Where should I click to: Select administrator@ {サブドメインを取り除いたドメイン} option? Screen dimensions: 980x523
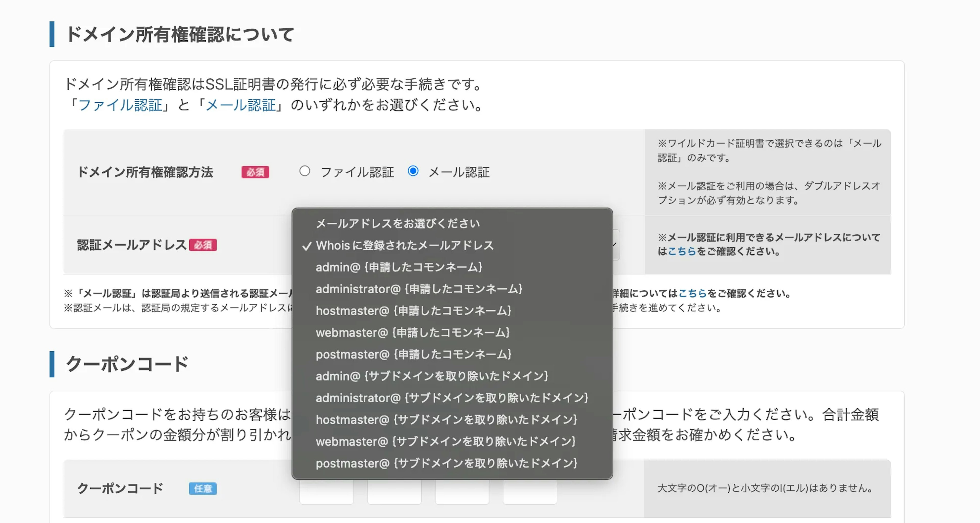coord(451,398)
